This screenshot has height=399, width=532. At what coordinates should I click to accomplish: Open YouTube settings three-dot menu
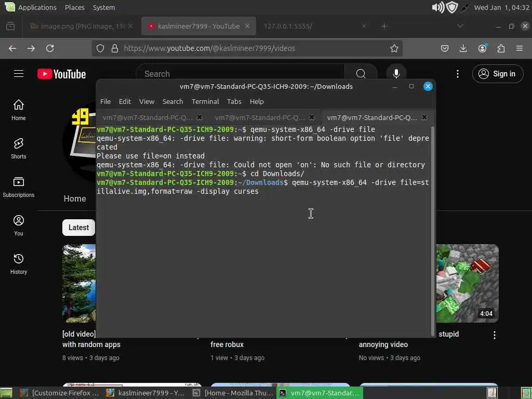coord(457,74)
